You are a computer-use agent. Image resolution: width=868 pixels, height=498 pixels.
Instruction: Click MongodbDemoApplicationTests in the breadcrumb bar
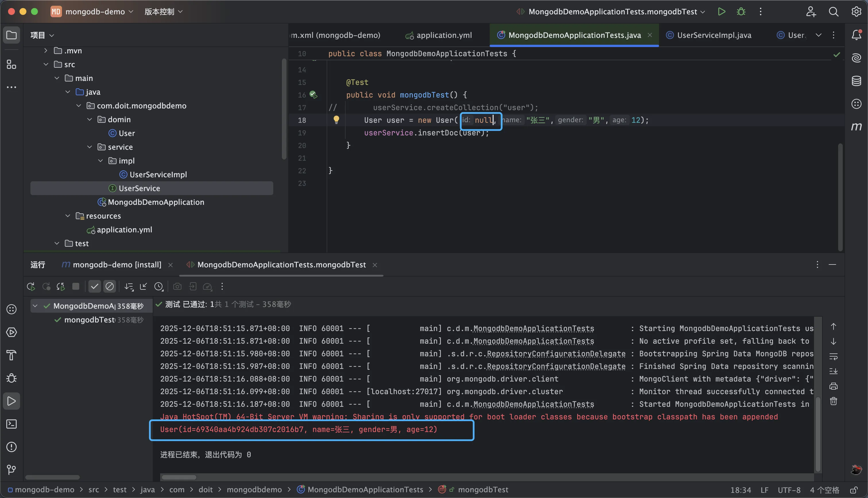tap(365, 490)
